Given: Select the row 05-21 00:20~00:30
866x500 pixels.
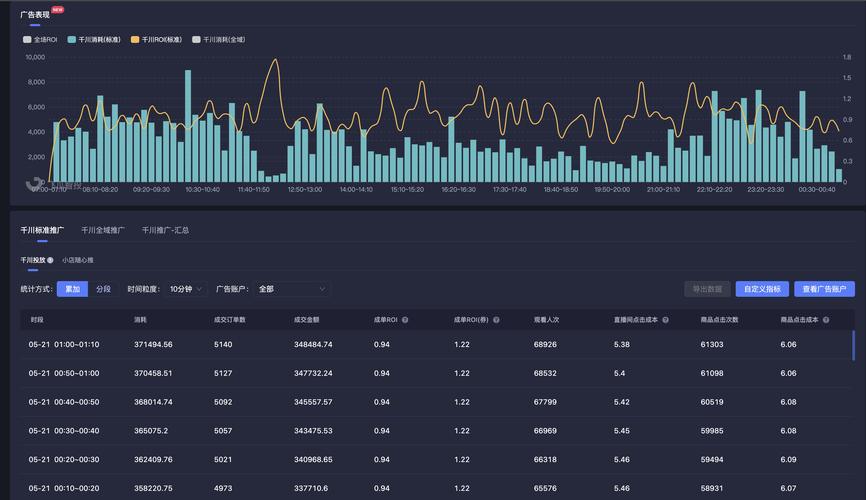Looking at the screenshot, I should (436, 459).
